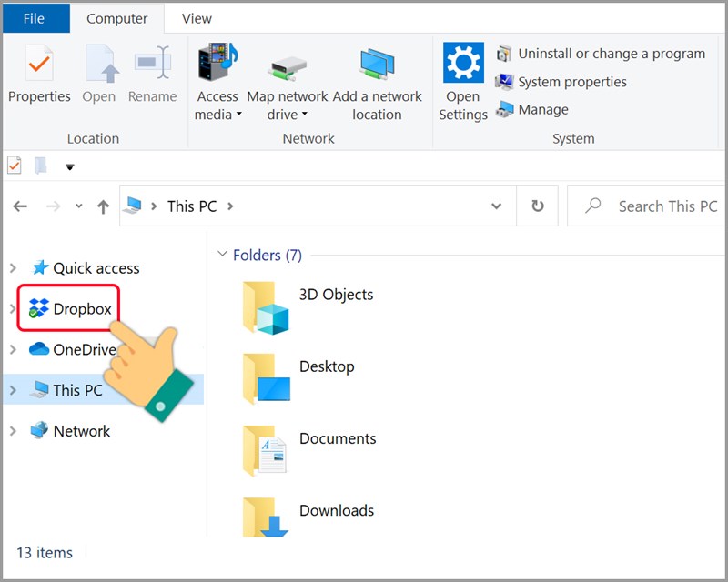Image resolution: width=728 pixels, height=582 pixels.
Task: Select Dropbox in the navigation pane
Action: point(81,309)
